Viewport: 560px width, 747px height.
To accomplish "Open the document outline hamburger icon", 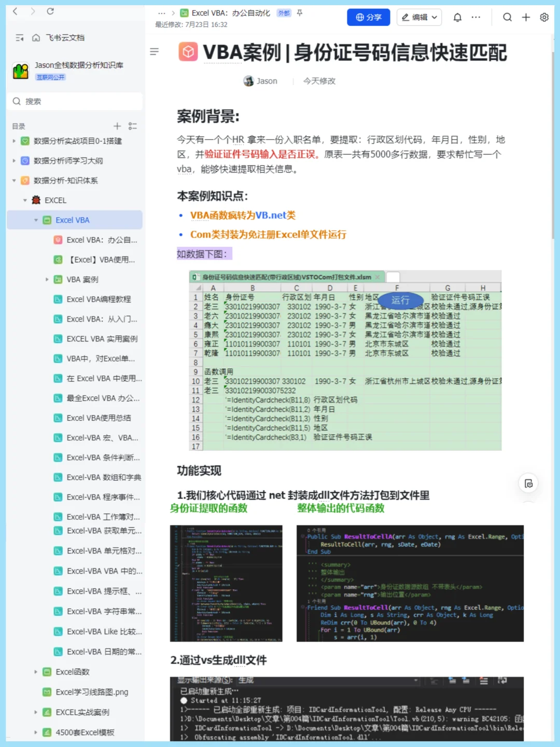I will tap(154, 51).
